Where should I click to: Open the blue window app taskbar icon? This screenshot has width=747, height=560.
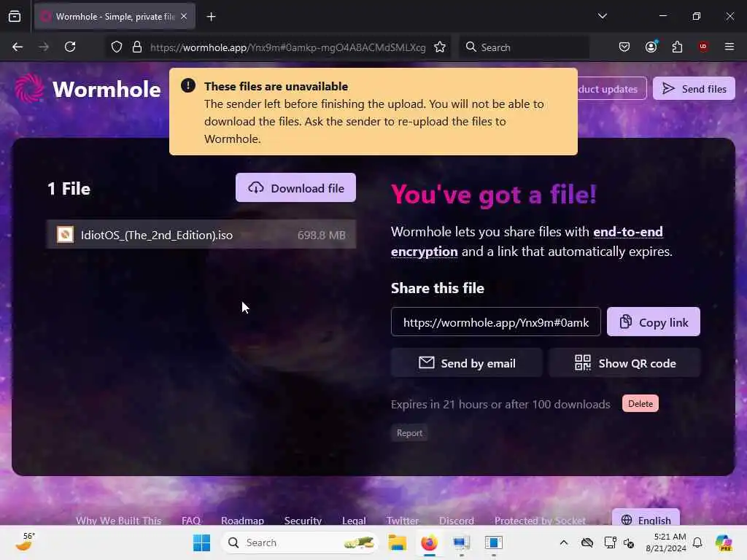click(494, 542)
